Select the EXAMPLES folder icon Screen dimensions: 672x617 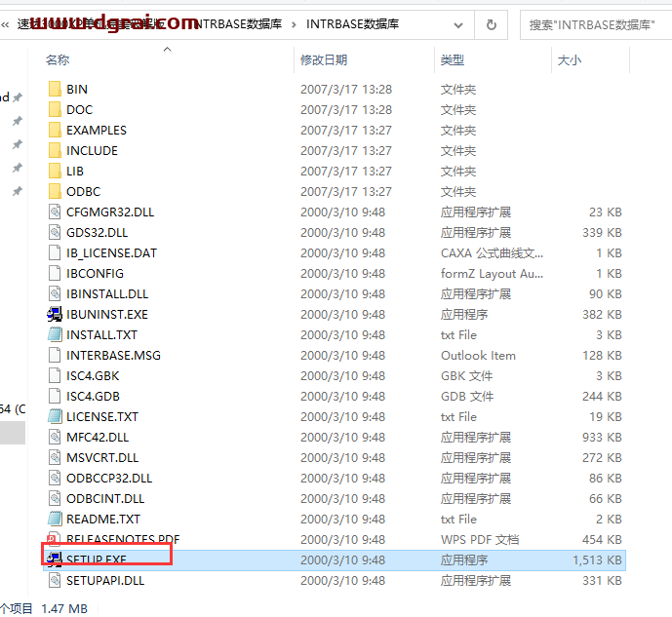(55, 131)
